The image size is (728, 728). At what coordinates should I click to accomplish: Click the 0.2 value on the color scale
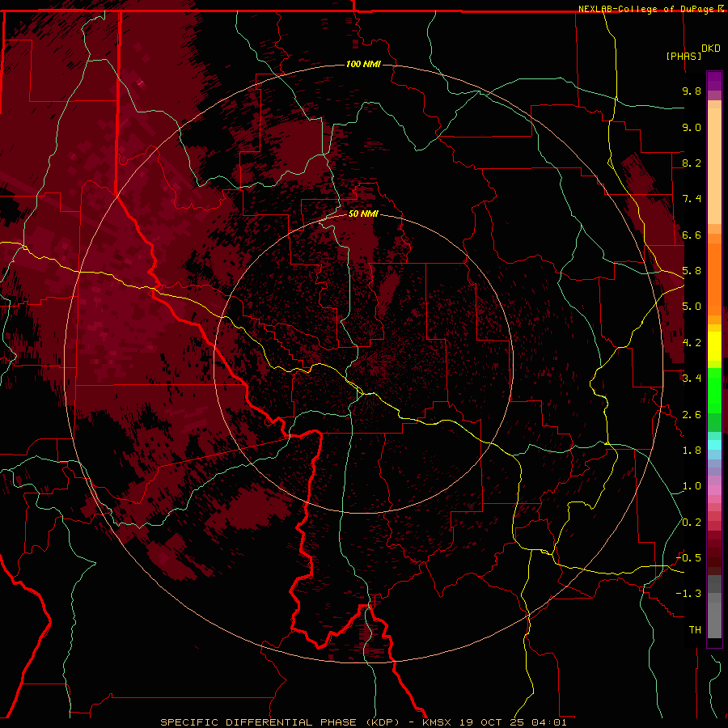(692, 523)
